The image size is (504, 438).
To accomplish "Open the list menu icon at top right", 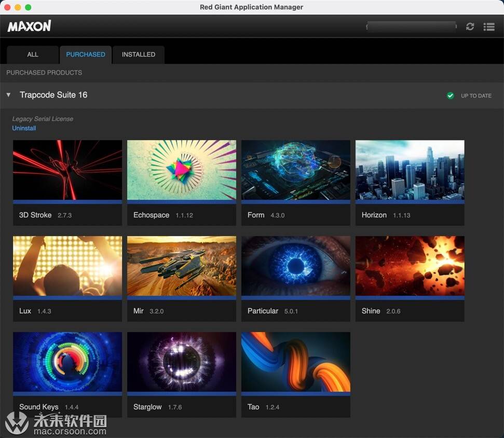I will [489, 26].
